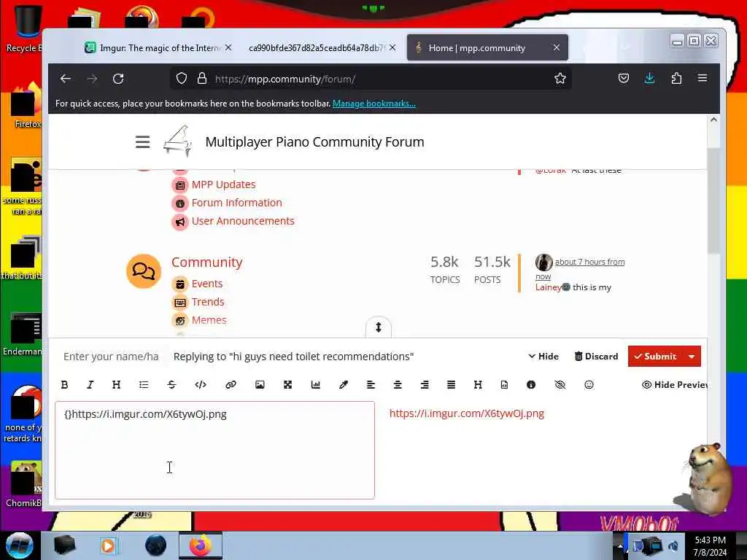The image size is (747, 560).
Task: Open the imgur link in preview
Action: pos(466,413)
